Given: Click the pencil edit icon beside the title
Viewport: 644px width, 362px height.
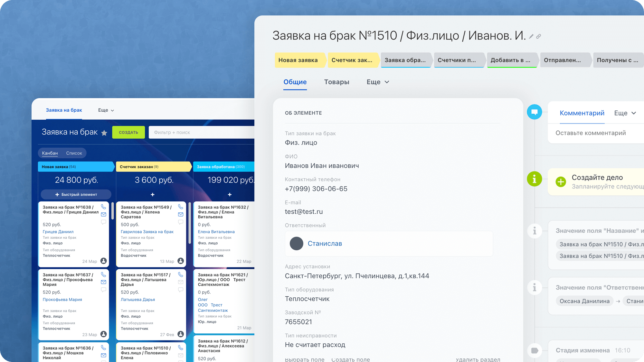Looking at the screenshot, I should 531,36.
